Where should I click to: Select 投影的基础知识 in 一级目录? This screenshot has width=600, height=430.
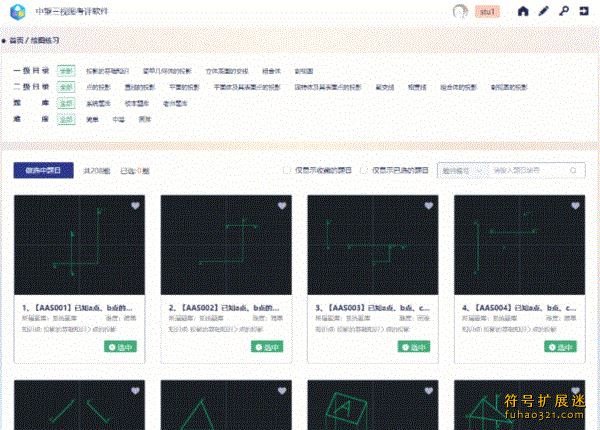point(108,71)
